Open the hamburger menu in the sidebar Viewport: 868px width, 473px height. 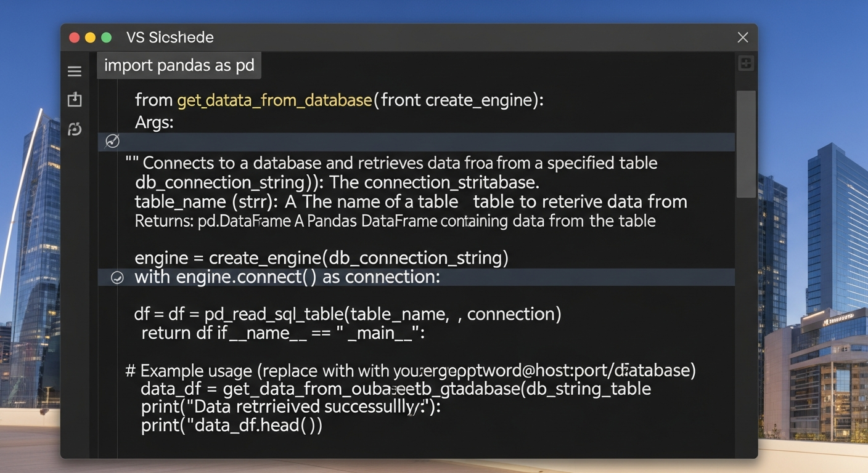coord(74,71)
